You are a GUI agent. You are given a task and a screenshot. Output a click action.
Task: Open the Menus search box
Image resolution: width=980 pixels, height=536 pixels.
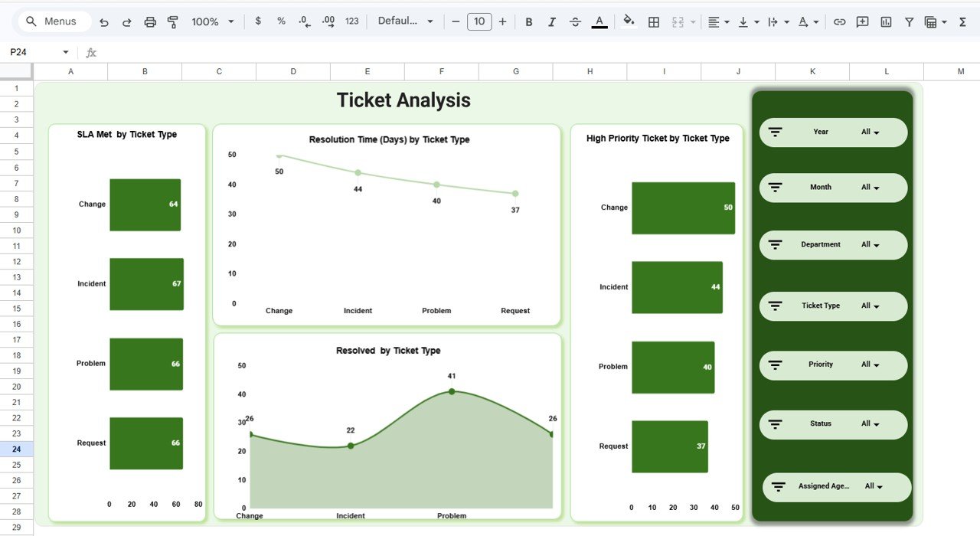[x=54, y=21]
